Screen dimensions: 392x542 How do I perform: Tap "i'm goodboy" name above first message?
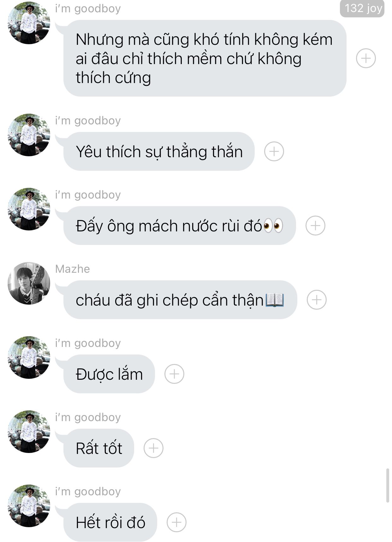(88, 9)
